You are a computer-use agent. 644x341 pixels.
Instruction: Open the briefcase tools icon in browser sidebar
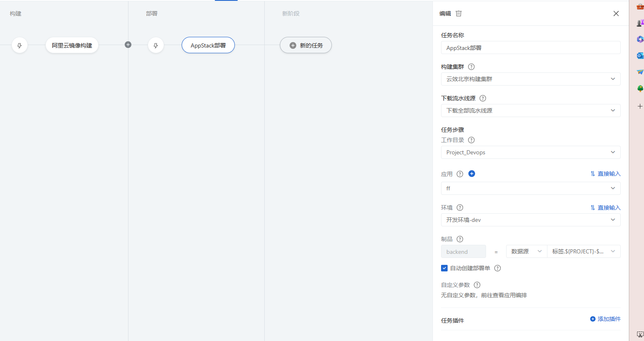(x=640, y=7)
